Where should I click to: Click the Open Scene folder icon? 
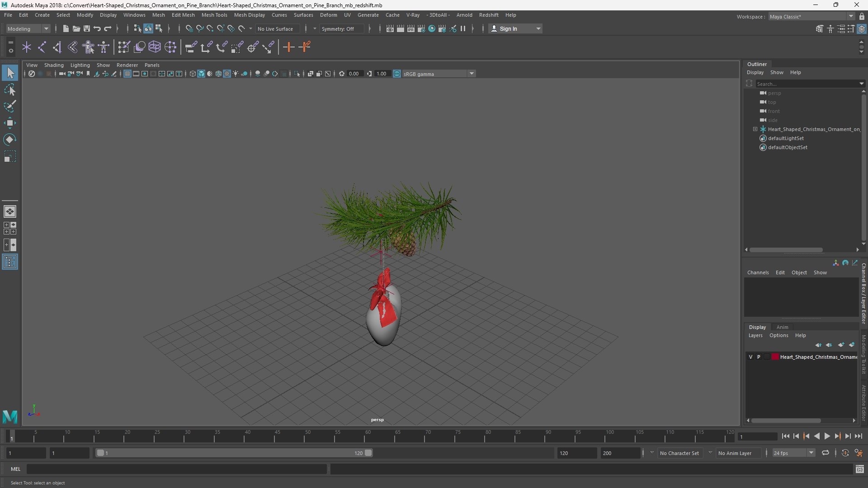[x=76, y=28]
